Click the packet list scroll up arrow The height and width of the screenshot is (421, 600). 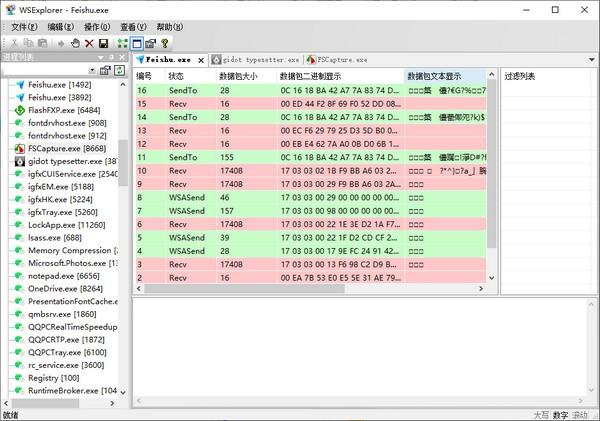click(x=492, y=74)
